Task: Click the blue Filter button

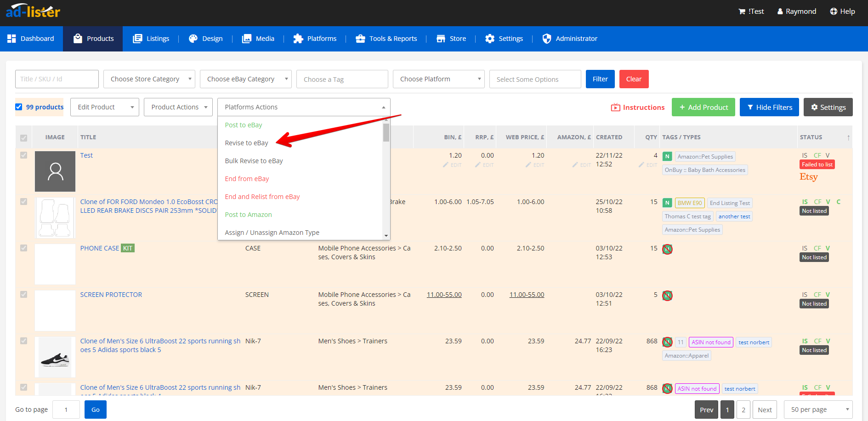Action: coord(600,79)
